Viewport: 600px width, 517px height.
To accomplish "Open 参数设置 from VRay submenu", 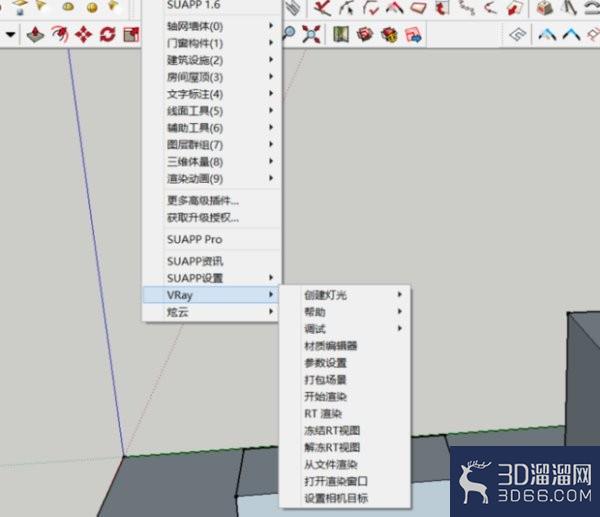I will point(345,362).
